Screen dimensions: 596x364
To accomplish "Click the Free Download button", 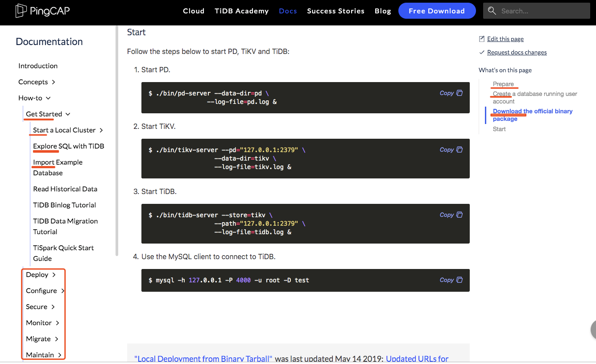I will click(437, 11).
